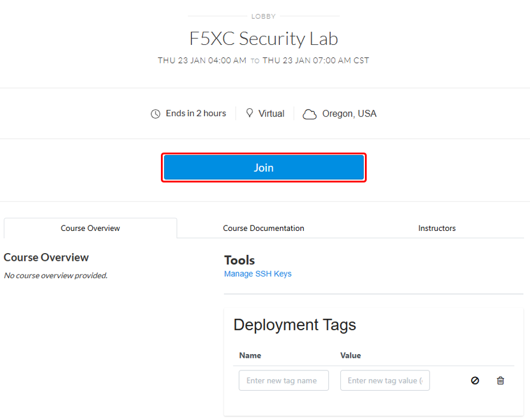
Task: Click the clock icon beside Ends in 2 hours
Action: click(x=156, y=114)
